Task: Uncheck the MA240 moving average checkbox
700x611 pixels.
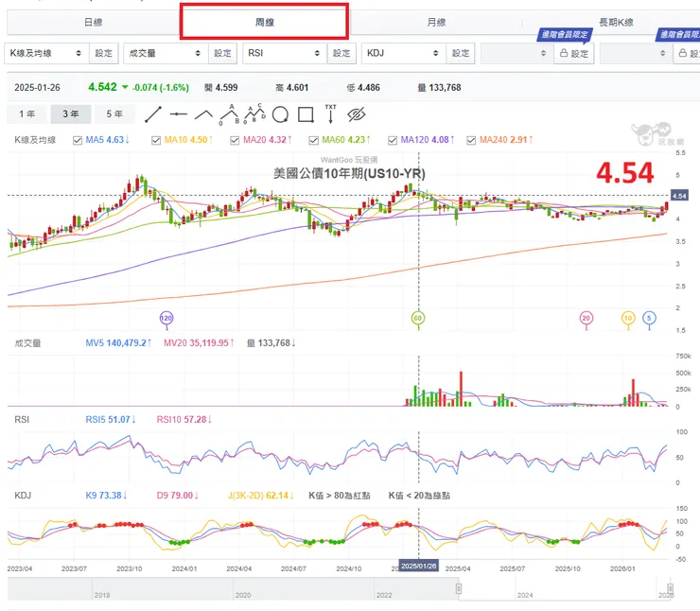Action: 471,140
